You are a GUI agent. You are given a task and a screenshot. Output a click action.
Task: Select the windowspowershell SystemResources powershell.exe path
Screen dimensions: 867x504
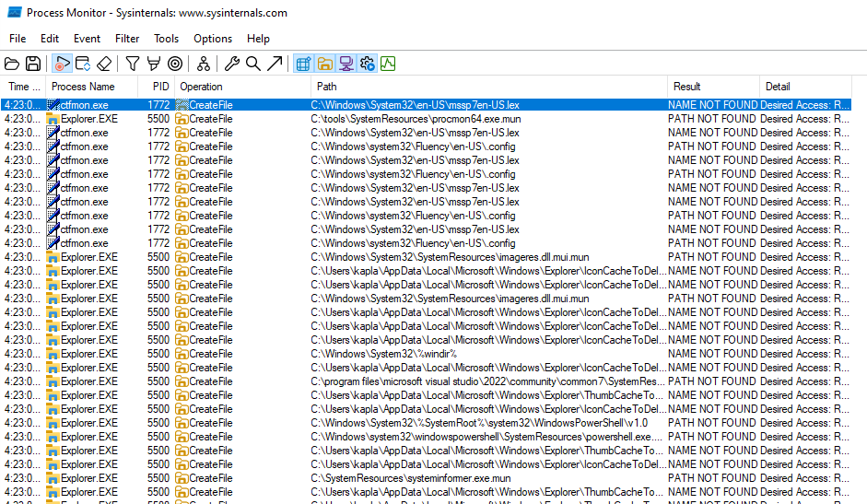click(x=486, y=437)
